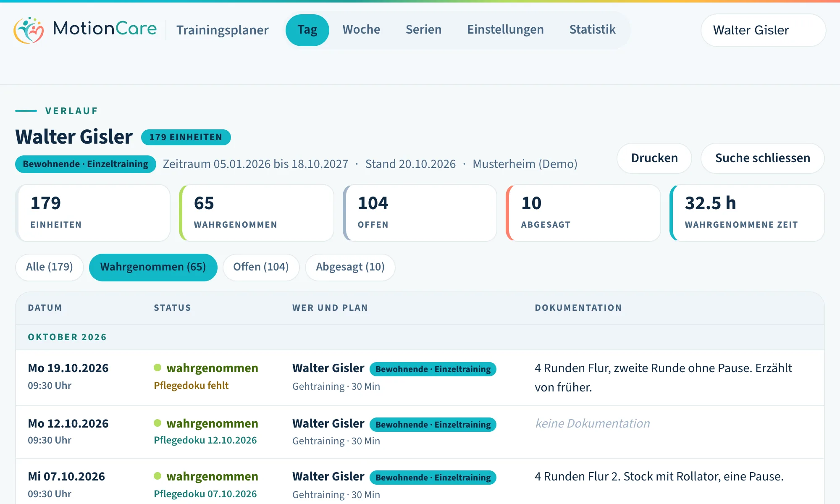Click the 104 Offen stat card

click(x=420, y=213)
